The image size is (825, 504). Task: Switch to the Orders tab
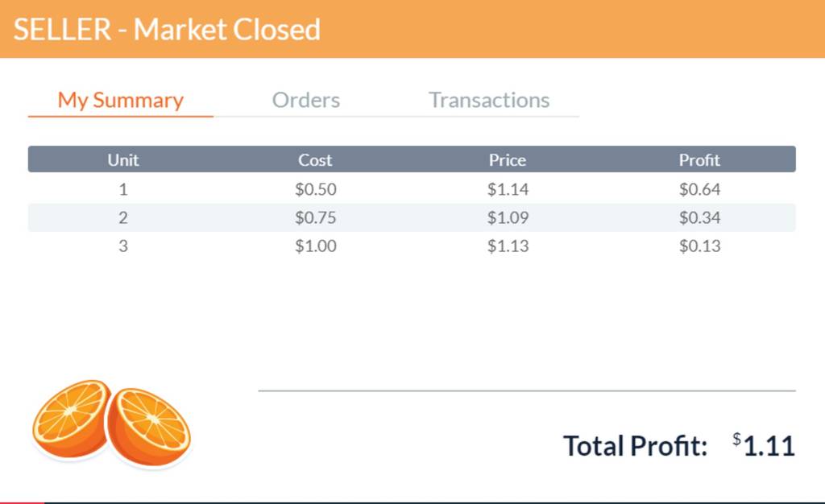click(305, 100)
